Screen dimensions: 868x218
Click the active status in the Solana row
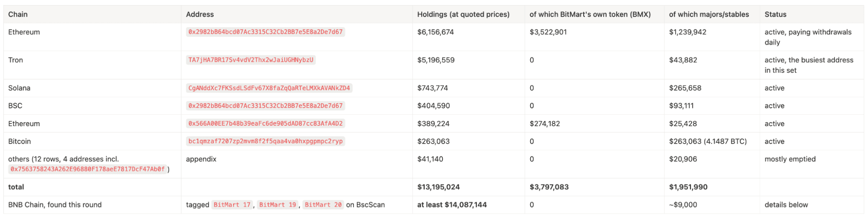[774, 88]
